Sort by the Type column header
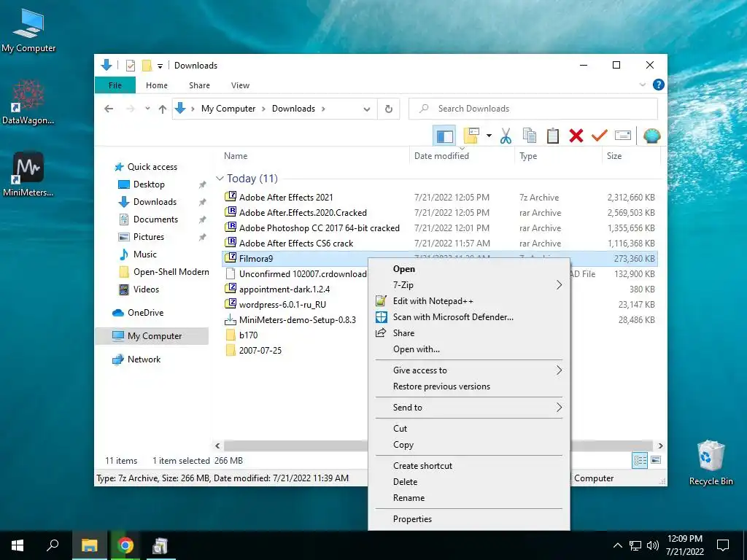This screenshot has width=747, height=560. pos(528,156)
